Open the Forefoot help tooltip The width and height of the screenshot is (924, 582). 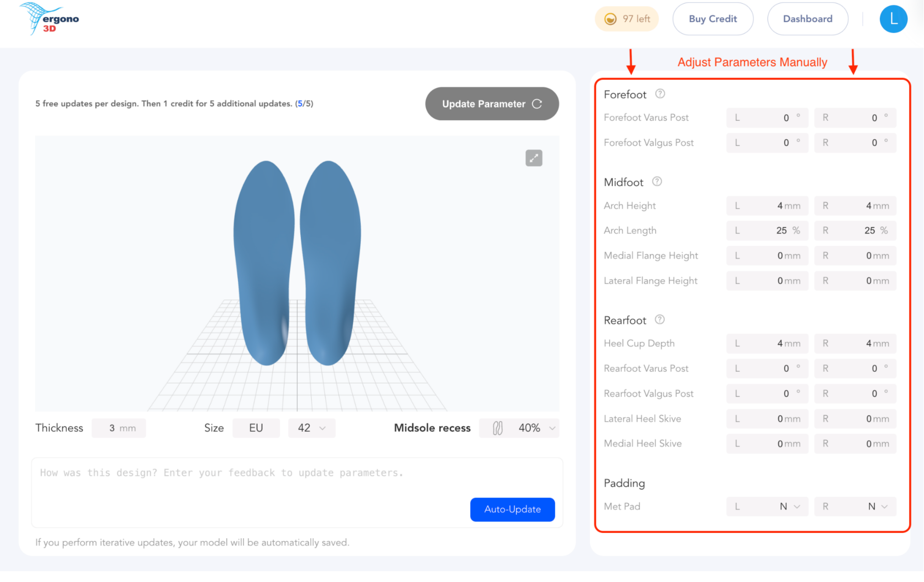point(660,94)
